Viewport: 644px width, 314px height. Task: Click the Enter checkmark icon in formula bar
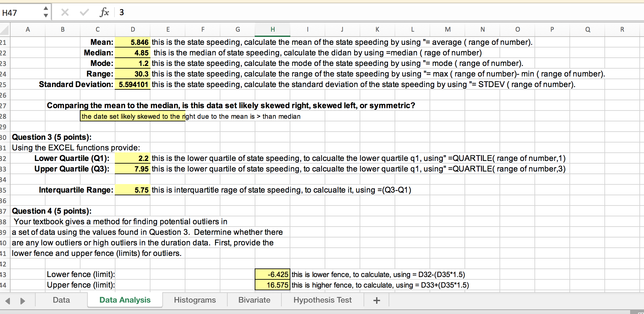[x=84, y=12]
